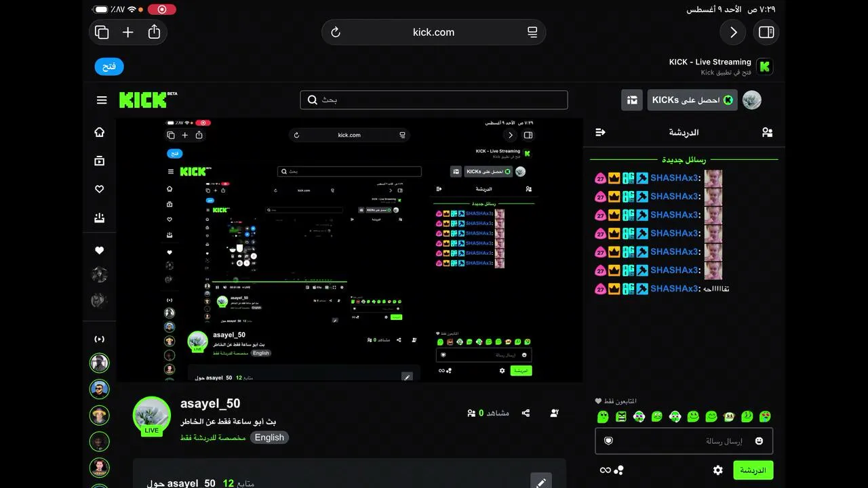Insert the tan monkey-face emote
The height and width of the screenshot is (488, 868).
coord(729,416)
